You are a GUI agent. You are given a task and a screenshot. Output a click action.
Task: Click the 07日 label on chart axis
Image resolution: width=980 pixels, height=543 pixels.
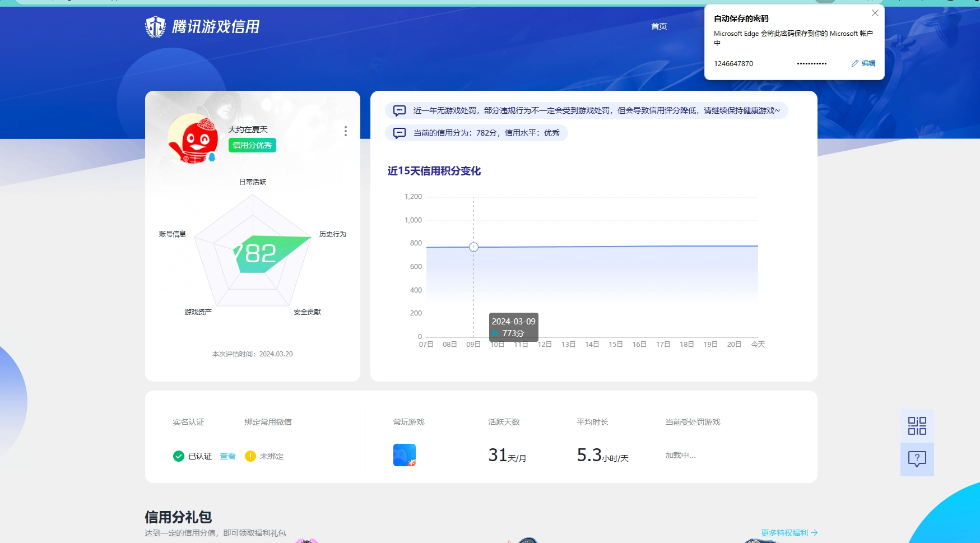pos(426,345)
